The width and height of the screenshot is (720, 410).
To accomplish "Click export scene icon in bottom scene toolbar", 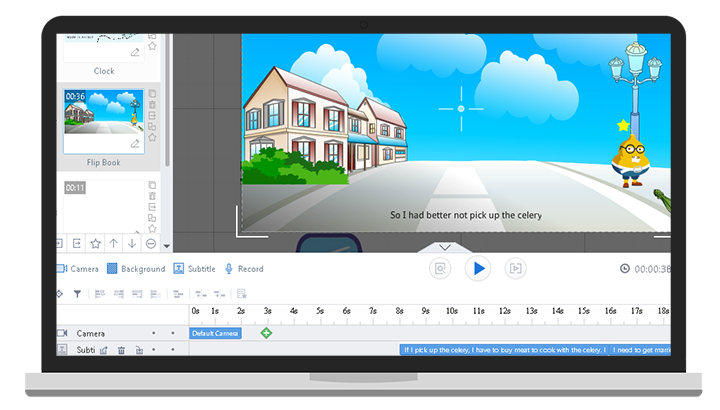I will [x=77, y=243].
